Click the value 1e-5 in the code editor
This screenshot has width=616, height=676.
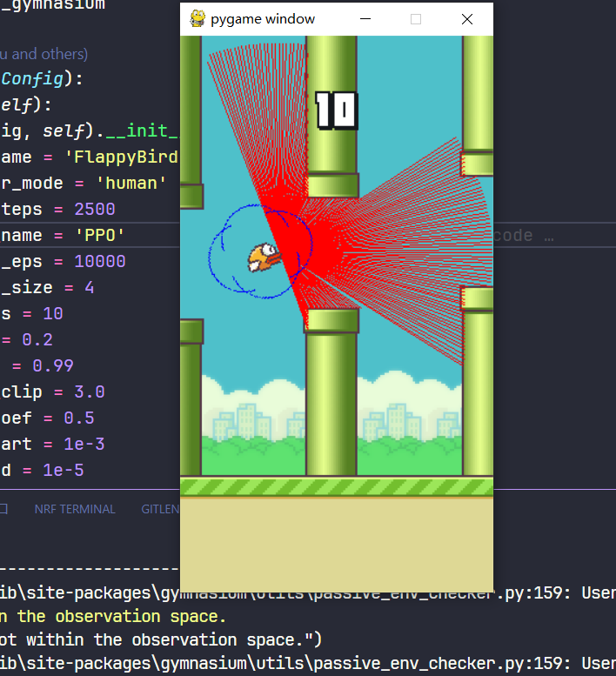pyautogui.click(x=64, y=471)
